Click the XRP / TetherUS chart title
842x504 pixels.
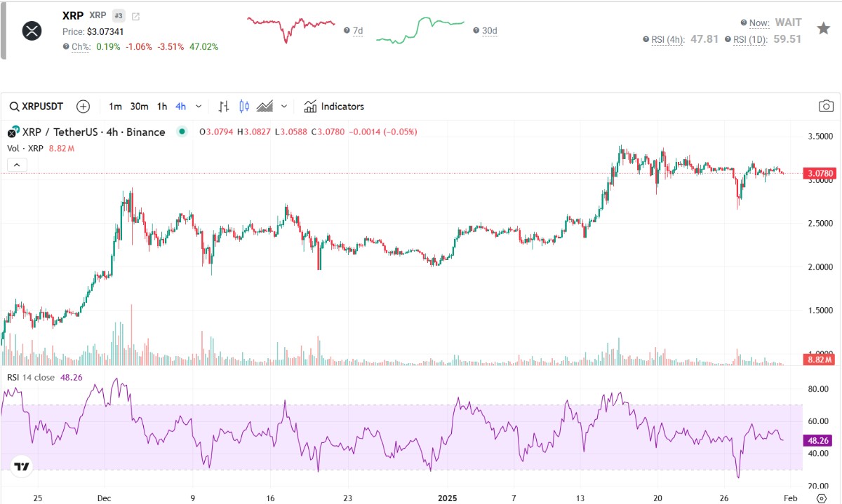pyautogui.click(x=94, y=132)
